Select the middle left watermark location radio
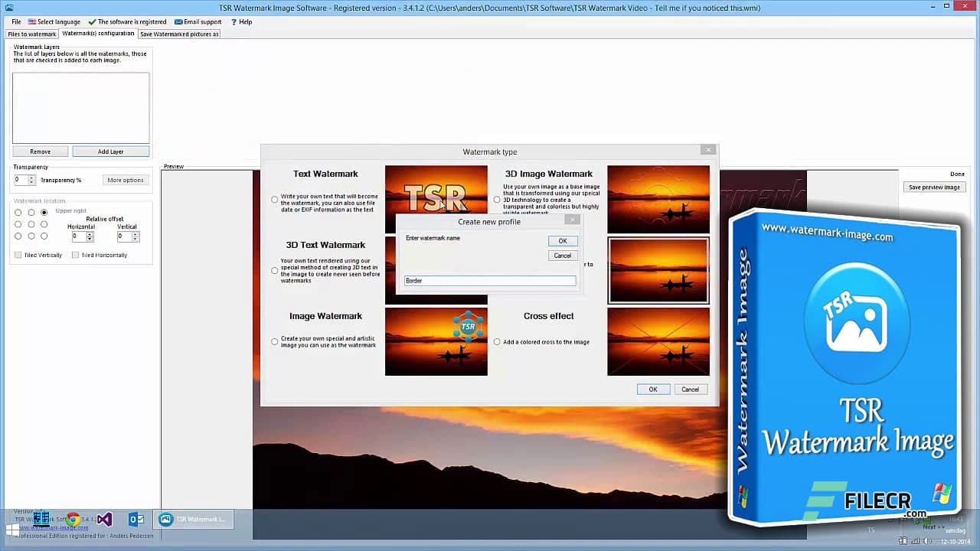The image size is (980, 551). [x=18, y=224]
